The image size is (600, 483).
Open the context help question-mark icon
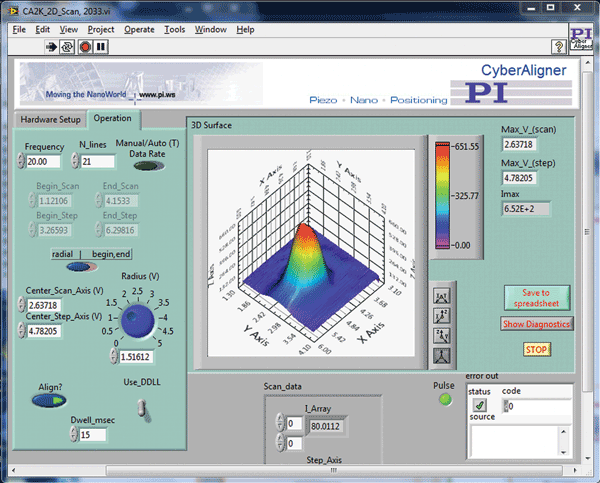[x=559, y=47]
